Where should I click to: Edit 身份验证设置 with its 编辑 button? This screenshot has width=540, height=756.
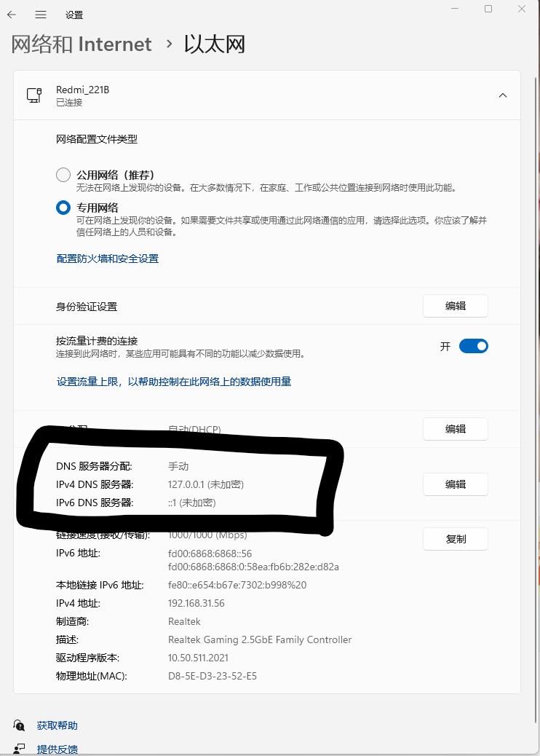456,306
